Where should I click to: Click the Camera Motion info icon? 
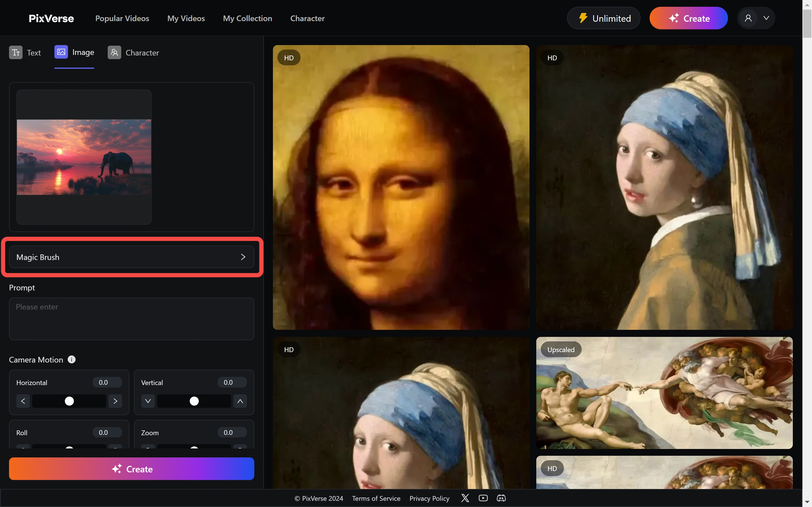pyautogui.click(x=71, y=359)
